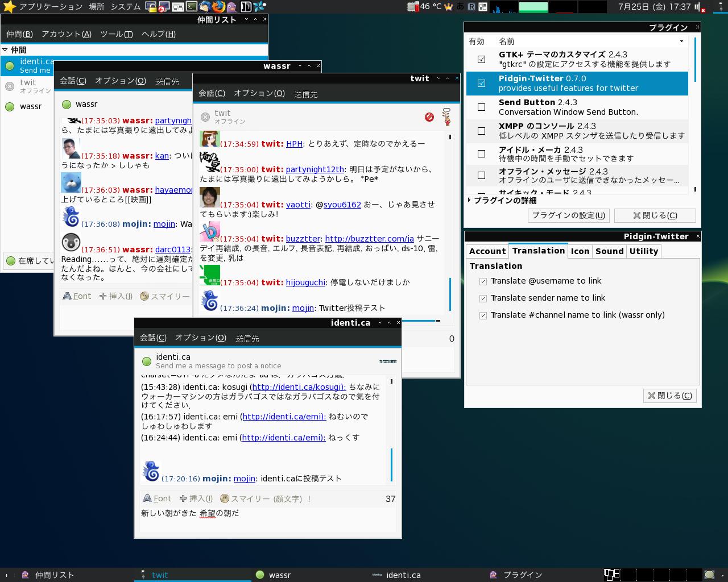Click the identi.ca logo in conversation header
This screenshot has width=728, height=582.
(388, 361)
